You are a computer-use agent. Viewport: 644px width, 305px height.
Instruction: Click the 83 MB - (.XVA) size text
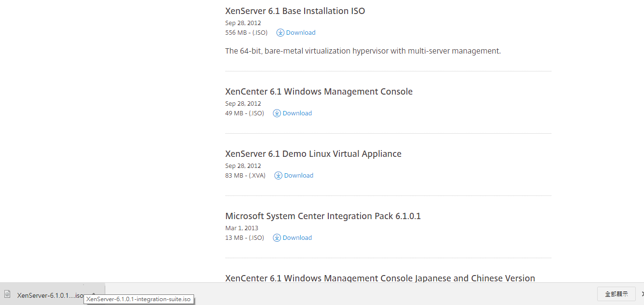246,175
